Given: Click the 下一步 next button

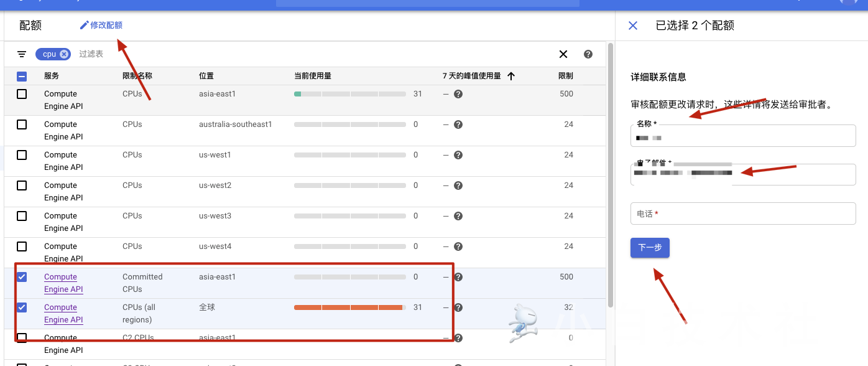Looking at the screenshot, I should tap(650, 248).
